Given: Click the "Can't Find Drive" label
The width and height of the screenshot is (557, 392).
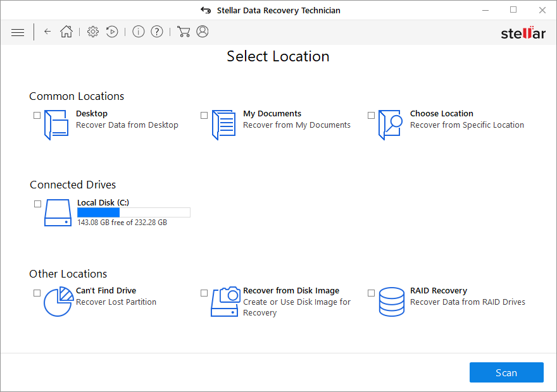Looking at the screenshot, I should click(x=106, y=291).
